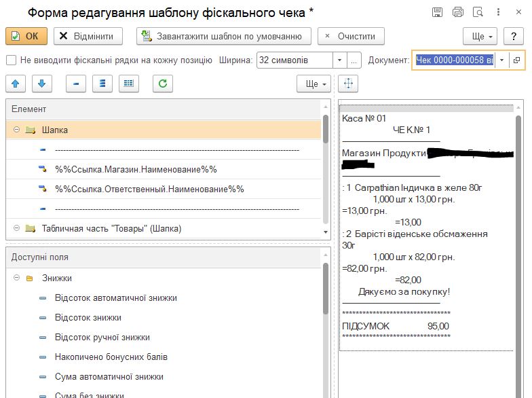Open the Ще menu above element list

313,84
